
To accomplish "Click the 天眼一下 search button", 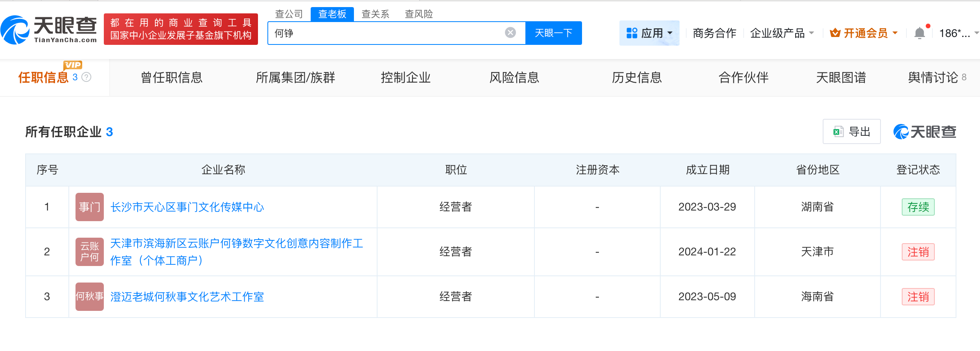I will click(x=554, y=33).
